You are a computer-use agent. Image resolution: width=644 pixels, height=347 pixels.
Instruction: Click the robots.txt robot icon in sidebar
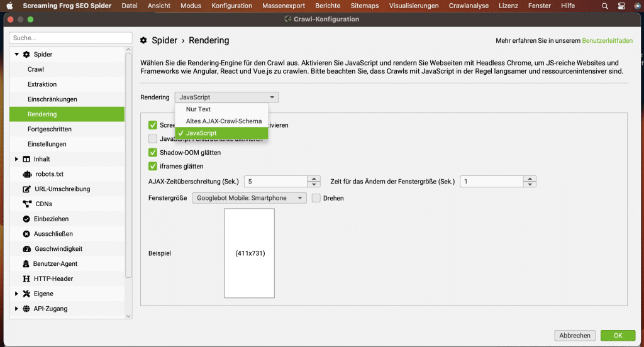coord(26,174)
